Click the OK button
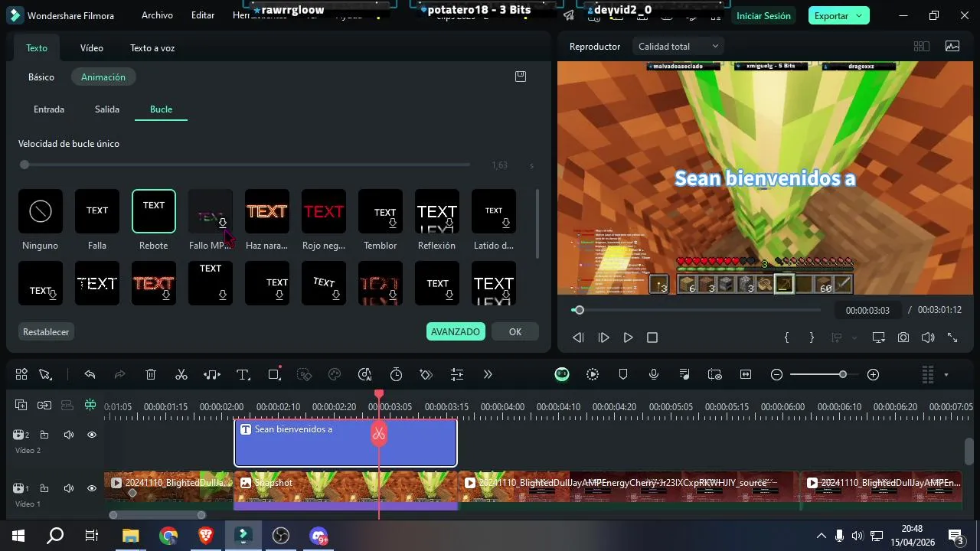Screen dimensions: 980x551 pos(515,332)
